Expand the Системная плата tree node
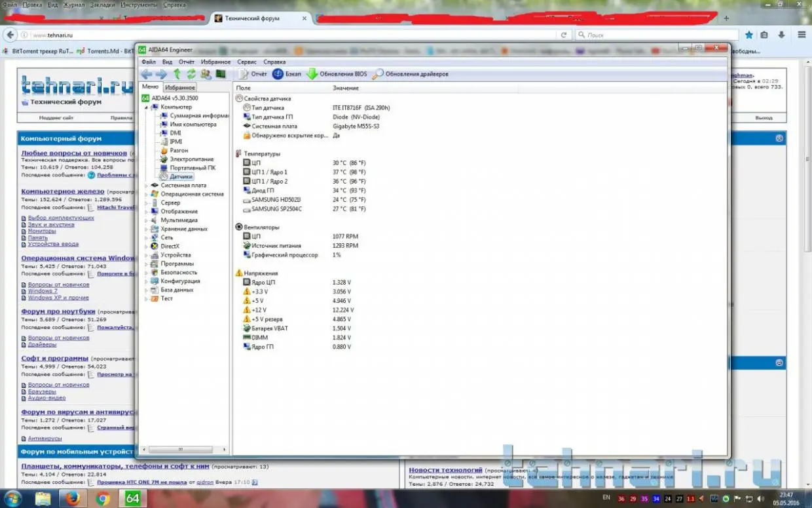 pyautogui.click(x=147, y=186)
